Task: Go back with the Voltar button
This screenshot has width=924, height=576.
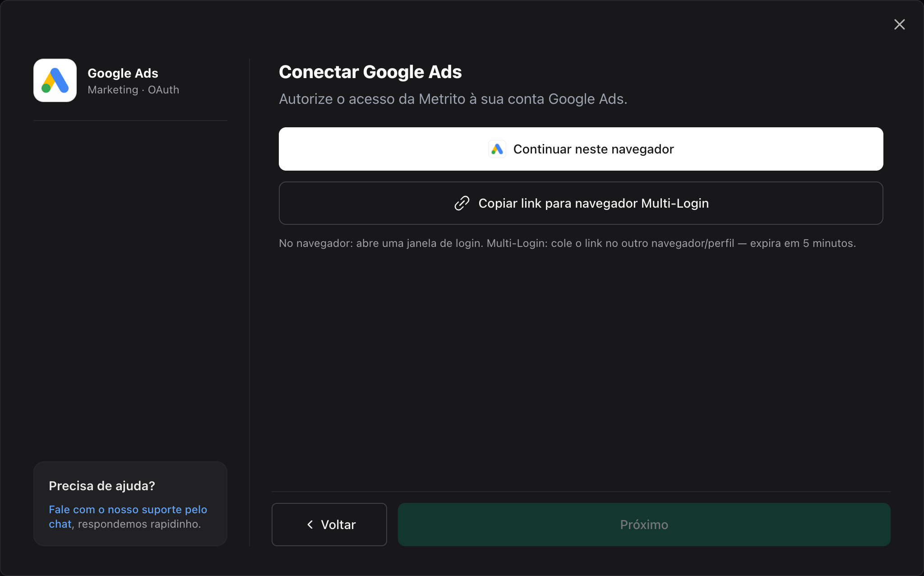Action: pyautogui.click(x=329, y=525)
